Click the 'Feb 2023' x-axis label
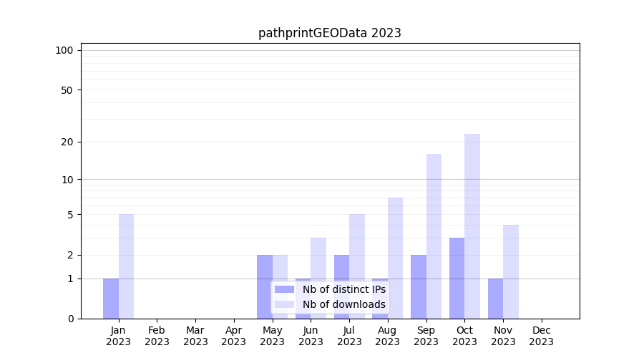Image resolution: width=644 pixels, height=358 pixels. coord(157,336)
